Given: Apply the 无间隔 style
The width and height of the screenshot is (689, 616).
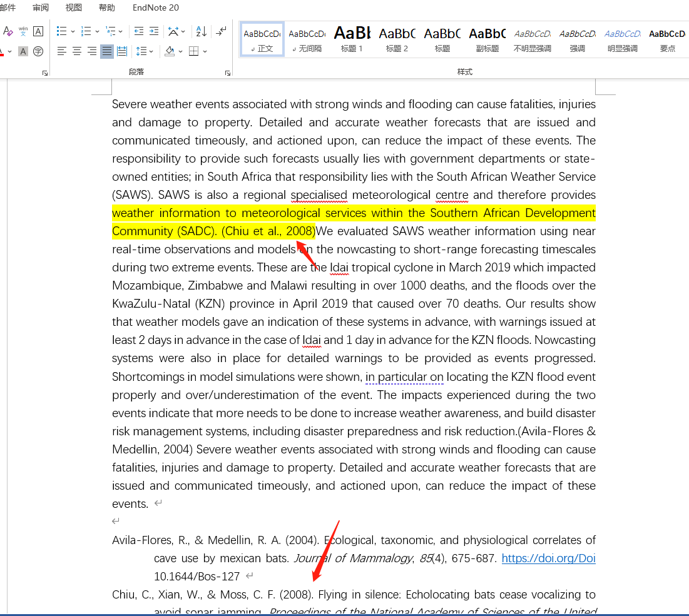Looking at the screenshot, I should coord(307,39).
